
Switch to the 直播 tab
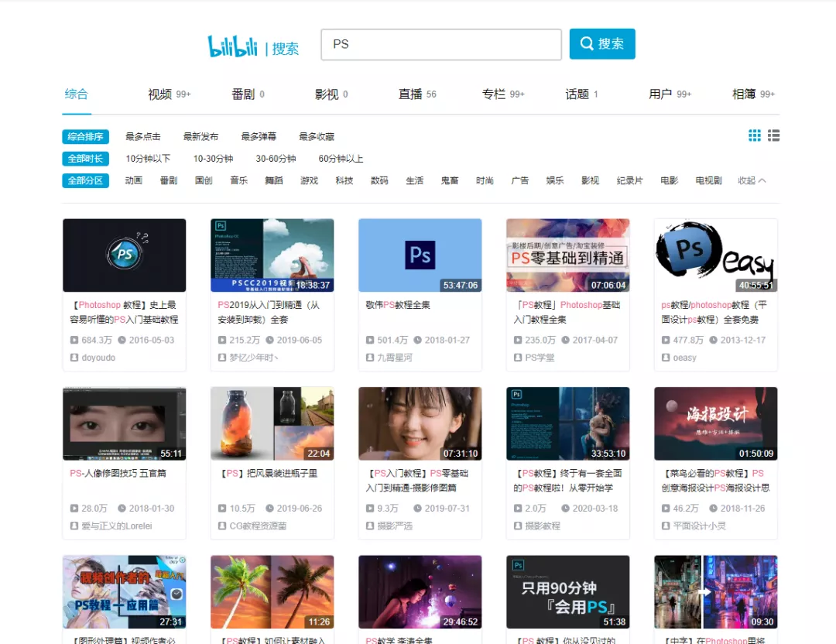pyautogui.click(x=411, y=94)
